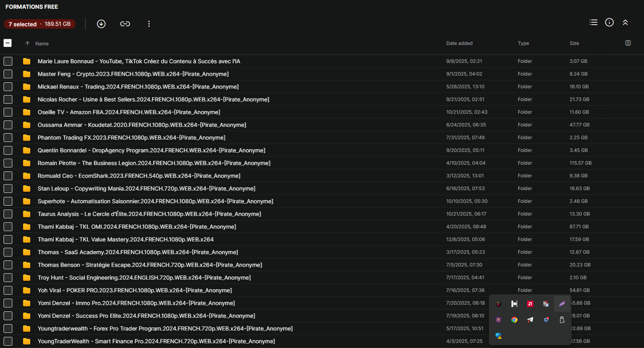Viewport: 644px width, 348px height.
Task: Click the dark round pink-logo tray icon
Action: click(x=498, y=304)
